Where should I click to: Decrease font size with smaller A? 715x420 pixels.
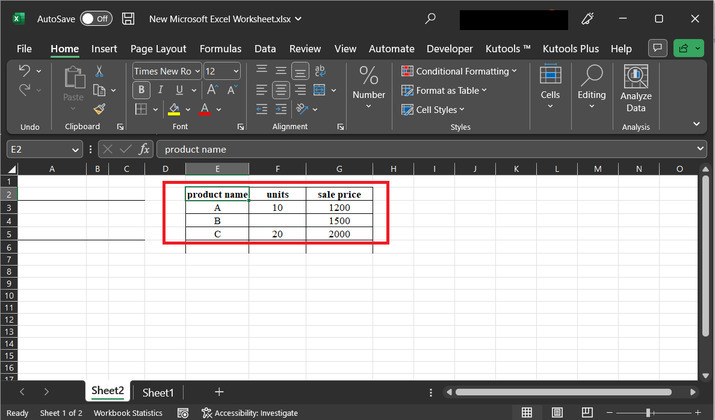tap(232, 90)
